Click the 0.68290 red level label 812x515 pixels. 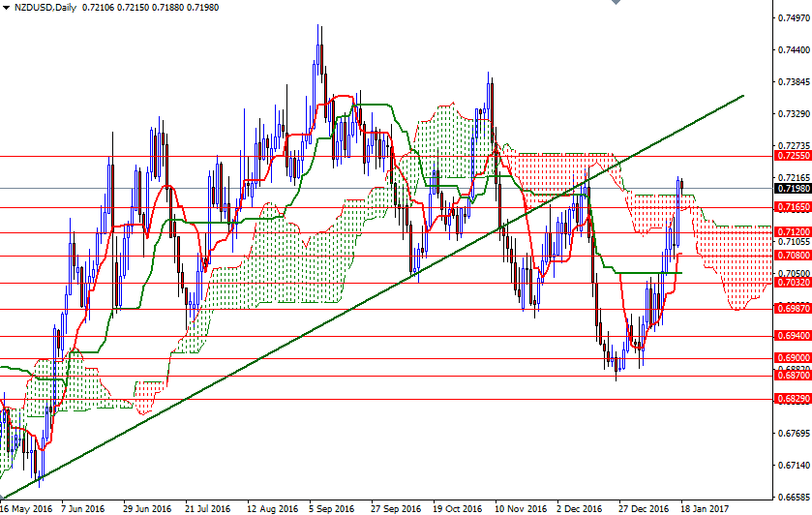coord(793,399)
